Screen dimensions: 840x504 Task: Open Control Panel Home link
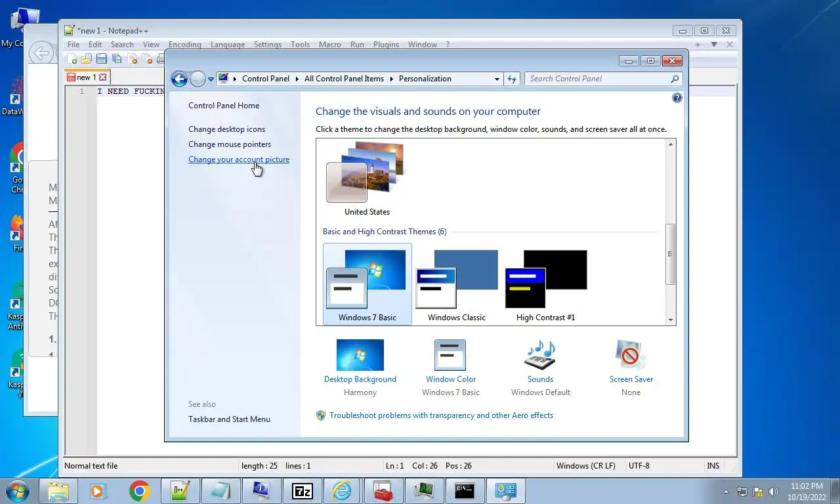click(x=224, y=106)
